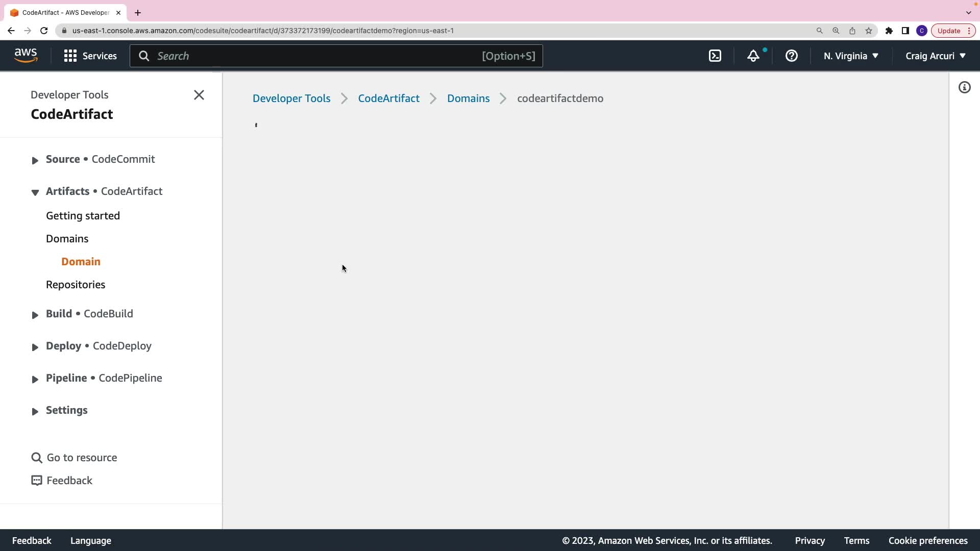Select Getting started in the sidebar
The width and height of the screenshot is (980, 551).
(x=83, y=216)
